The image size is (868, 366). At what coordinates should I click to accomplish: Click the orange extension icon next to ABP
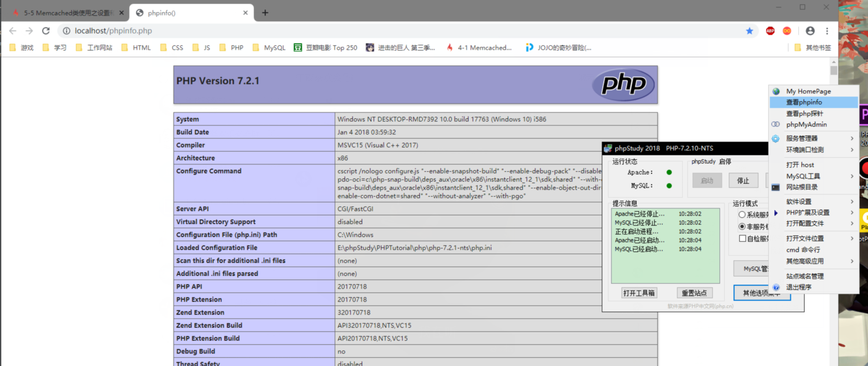coord(787,31)
